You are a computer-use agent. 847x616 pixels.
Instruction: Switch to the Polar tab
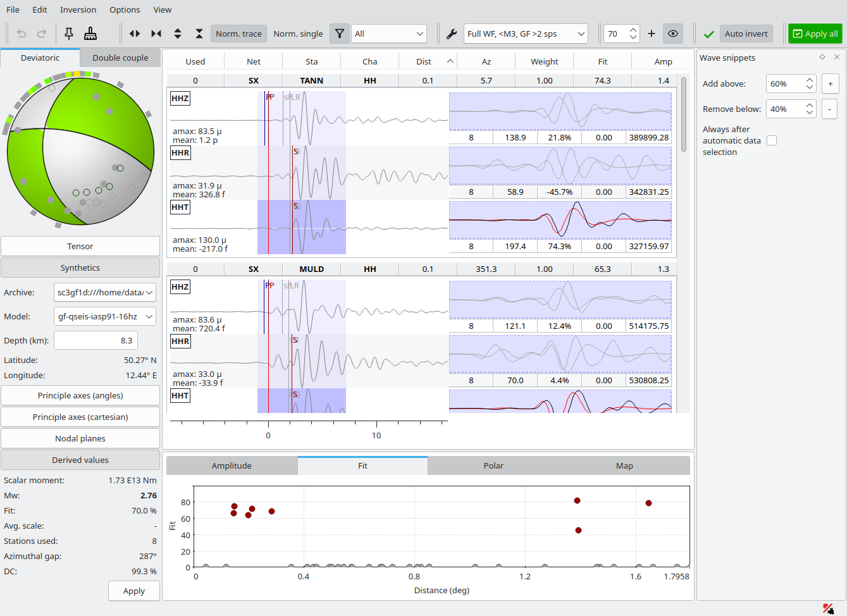point(493,465)
